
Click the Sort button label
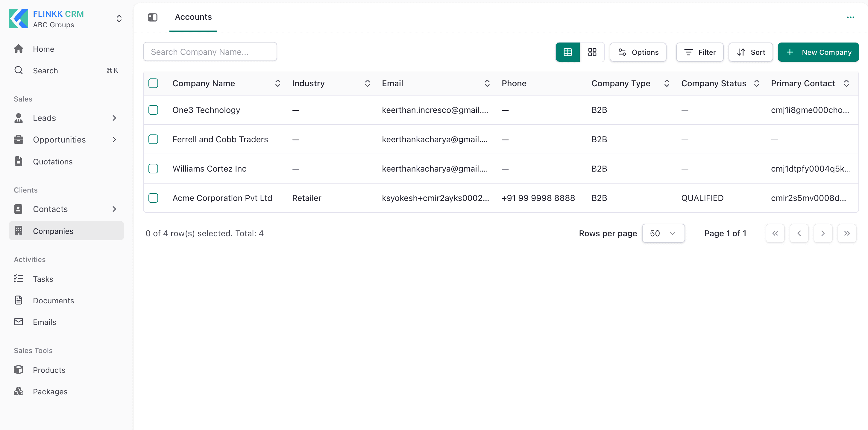(758, 52)
